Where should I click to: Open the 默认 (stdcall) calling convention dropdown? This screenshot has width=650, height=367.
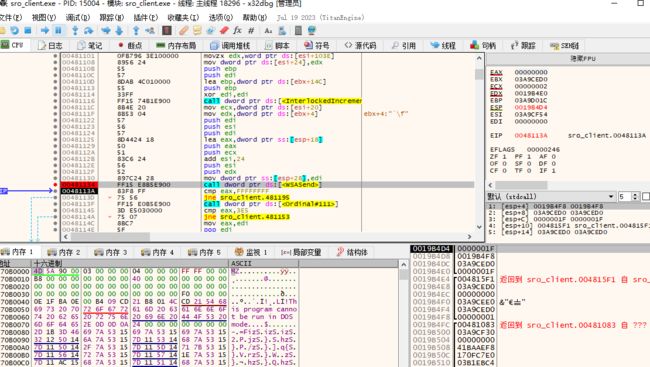[551, 196]
